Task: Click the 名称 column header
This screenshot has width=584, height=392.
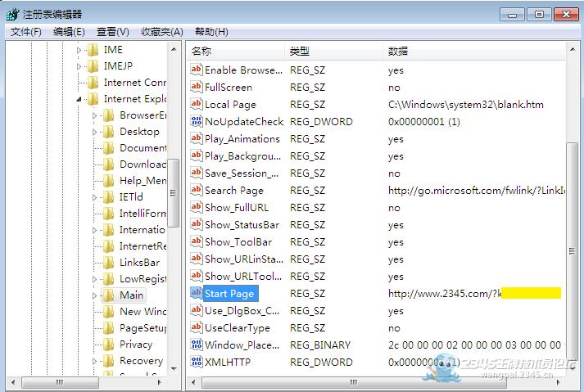Action: (237, 51)
